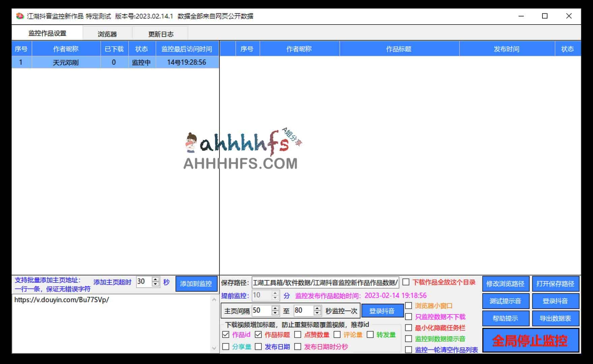Check the 发布日期 option
The width and height of the screenshot is (593, 364).
pos(259,346)
